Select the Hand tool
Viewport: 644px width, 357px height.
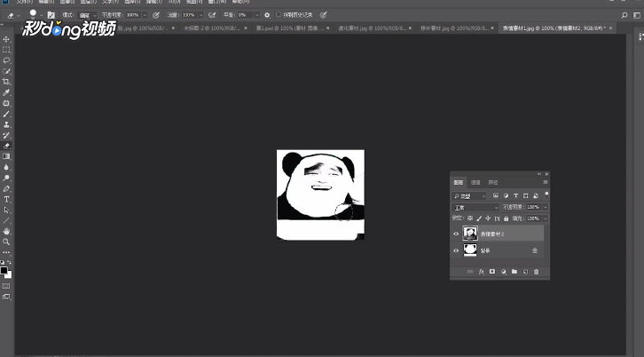coord(6,231)
